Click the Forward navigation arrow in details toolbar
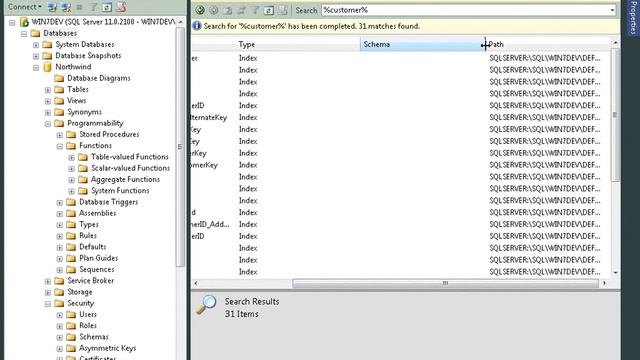The height and width of the screenshot is (360, 640). (x=213, y=10)
